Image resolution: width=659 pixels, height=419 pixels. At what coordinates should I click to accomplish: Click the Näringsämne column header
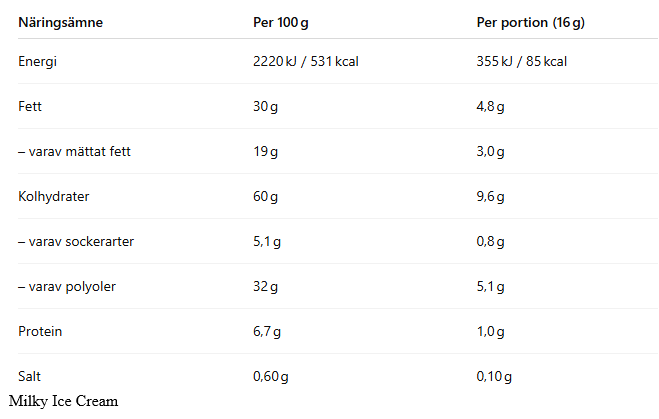click(61, 22)
